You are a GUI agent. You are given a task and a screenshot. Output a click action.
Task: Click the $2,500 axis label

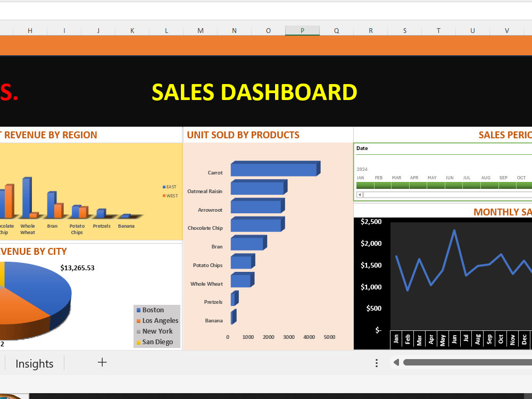[x=371, y=222]
